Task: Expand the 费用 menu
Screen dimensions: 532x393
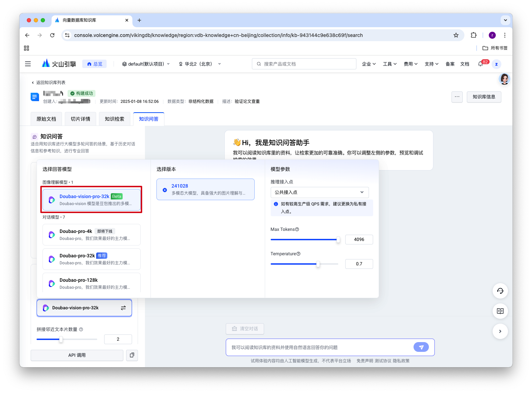Action: click(410, 64)
